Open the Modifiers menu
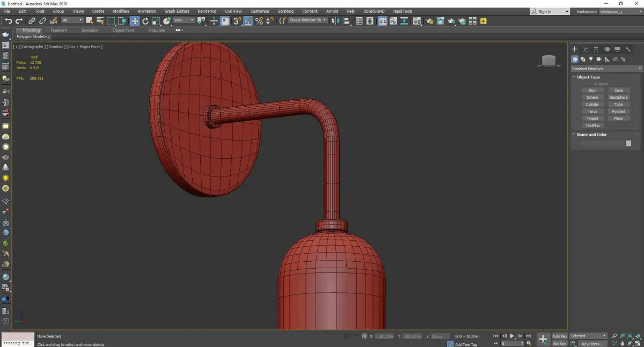This screenshot has height=347, width=644. click(121, 11)
